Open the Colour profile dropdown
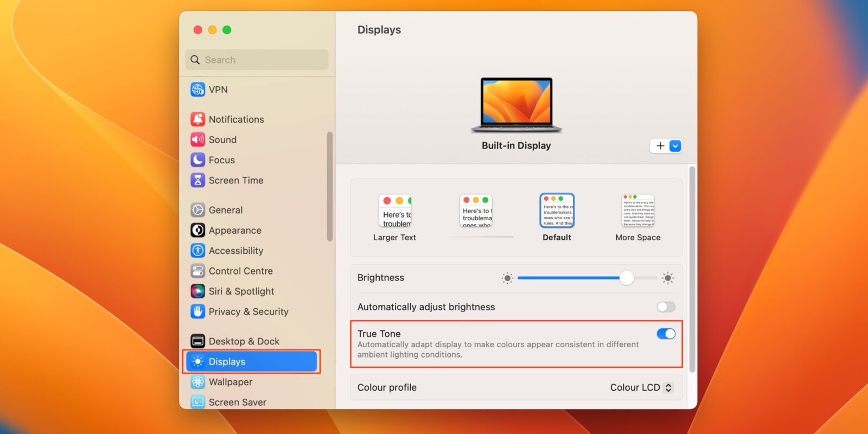Viewport: 868px width, 434px height. (x=641, y=387)
